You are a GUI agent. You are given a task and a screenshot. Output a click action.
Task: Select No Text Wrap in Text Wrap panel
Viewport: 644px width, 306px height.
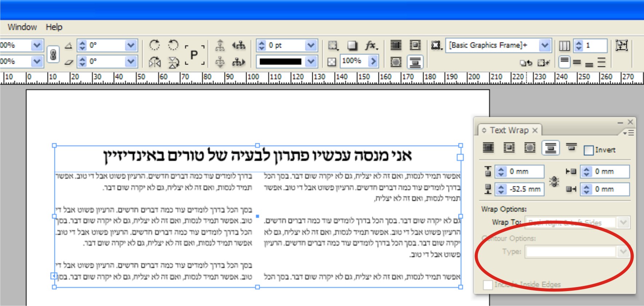(x=488, y=147)
